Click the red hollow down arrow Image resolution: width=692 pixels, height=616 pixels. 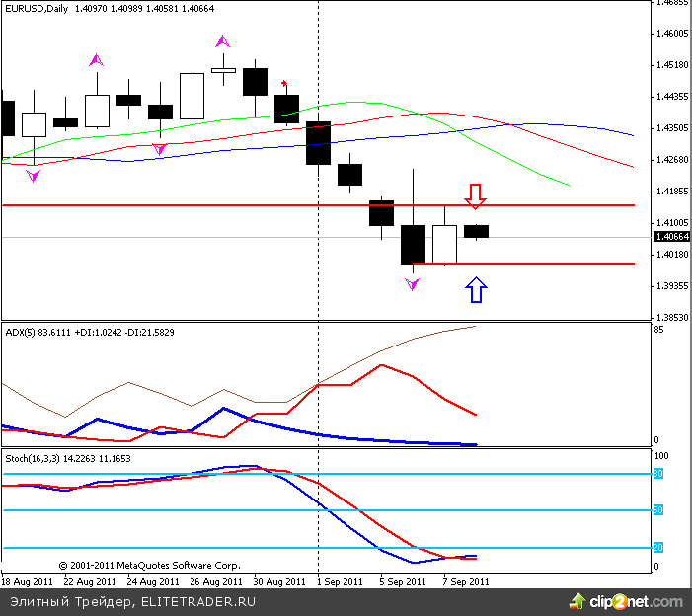[x=476, y=195]
